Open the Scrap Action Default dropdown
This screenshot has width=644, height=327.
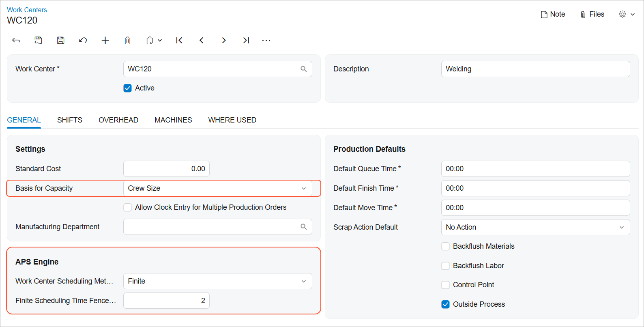click(x=536, y=227)
